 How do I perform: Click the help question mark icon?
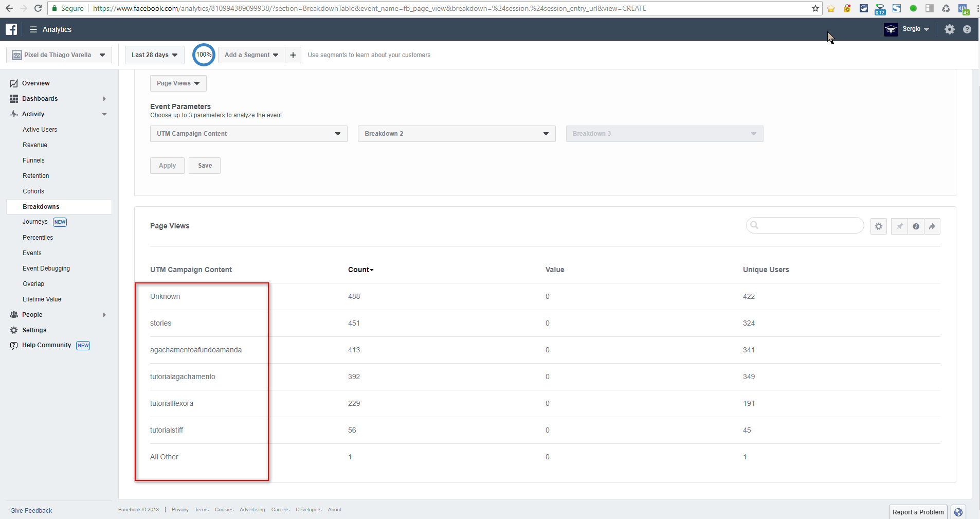click(x=967, y=29)
